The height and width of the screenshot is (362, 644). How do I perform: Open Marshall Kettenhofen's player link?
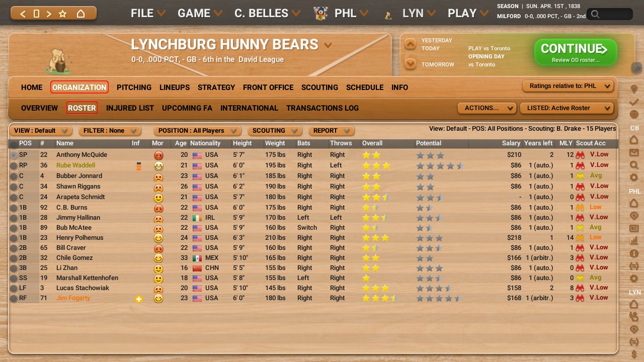[87, 278]
